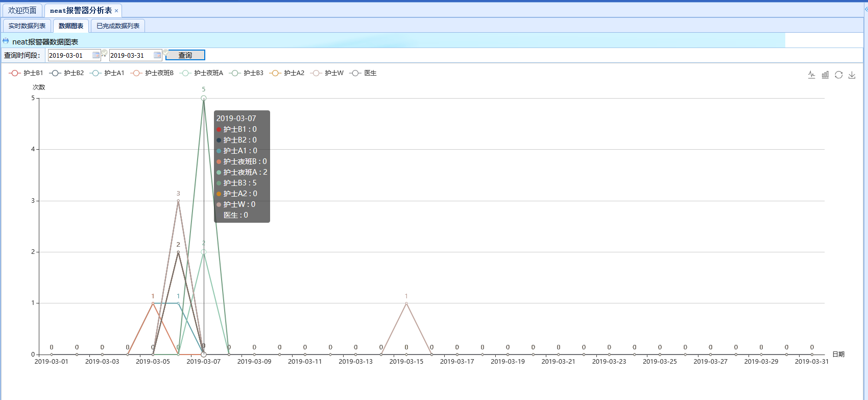Viewport: 868px width, 400px height.
Task: Click the chart restore/refresh icon
Action: click(x=838, y=75)
